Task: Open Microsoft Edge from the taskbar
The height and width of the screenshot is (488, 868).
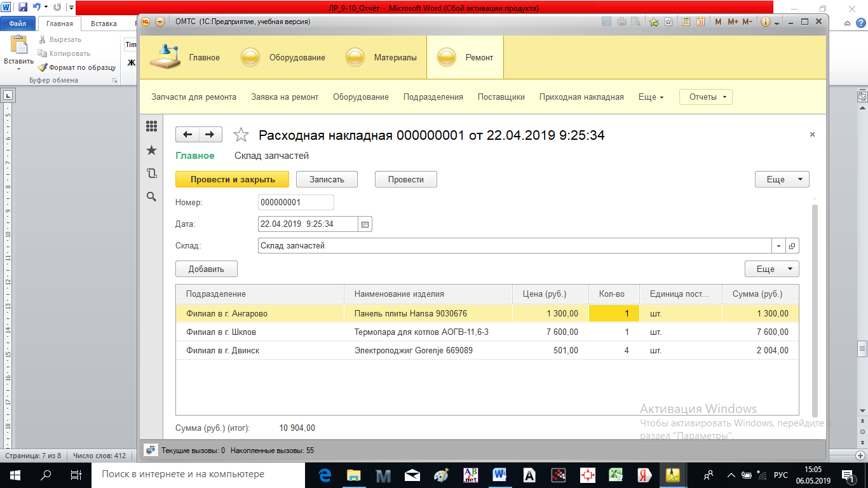Action: click(x=325, y=475)
